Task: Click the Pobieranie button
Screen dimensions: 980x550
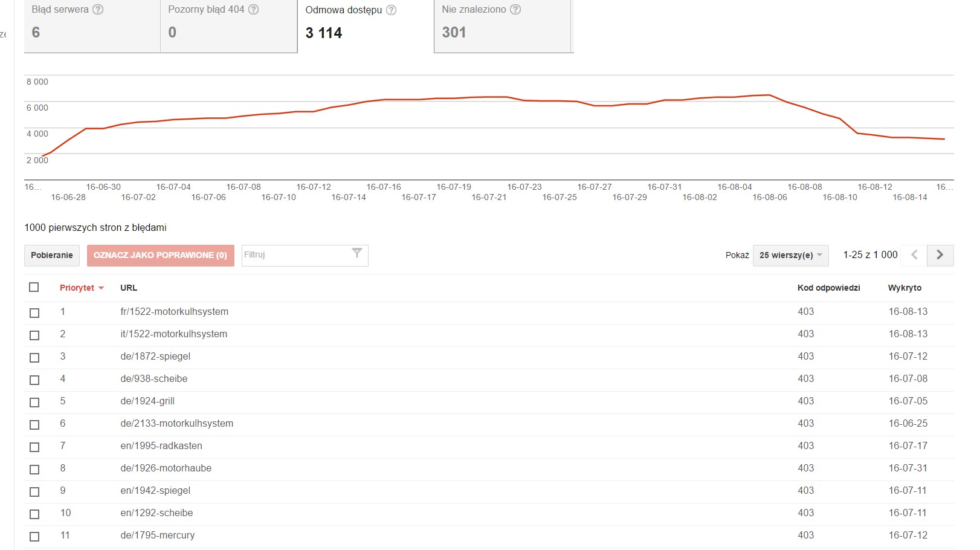Action: (x=52, y=255)
